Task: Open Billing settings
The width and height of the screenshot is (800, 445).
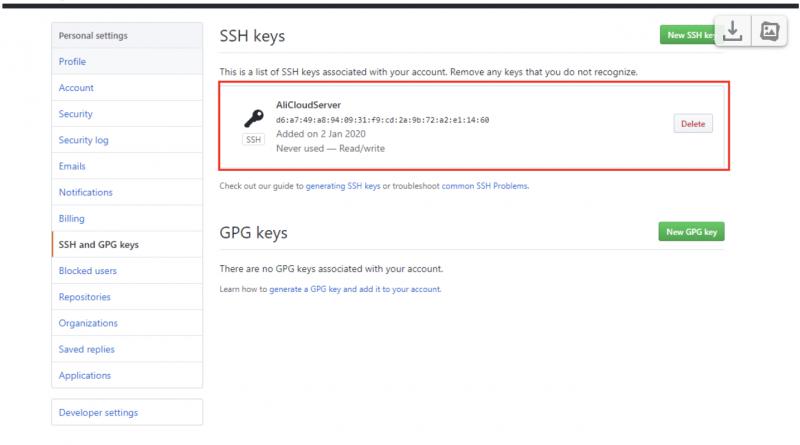Action: [71, 218]
